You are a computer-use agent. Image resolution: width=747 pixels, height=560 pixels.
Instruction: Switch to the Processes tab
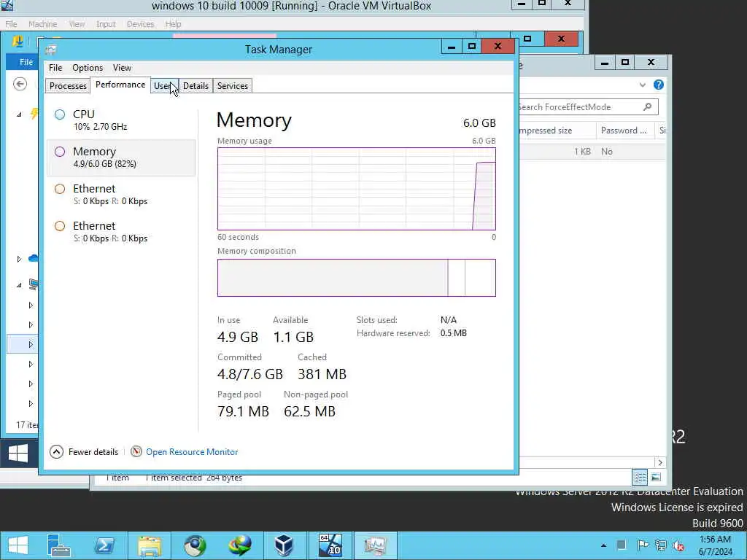click(x=68, y=86)
